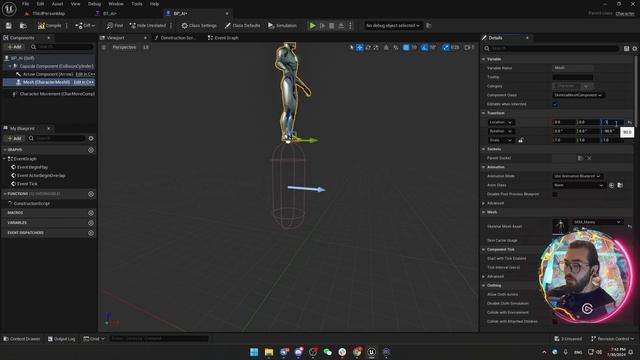Select Character Movement component

(x=57, y=94)
